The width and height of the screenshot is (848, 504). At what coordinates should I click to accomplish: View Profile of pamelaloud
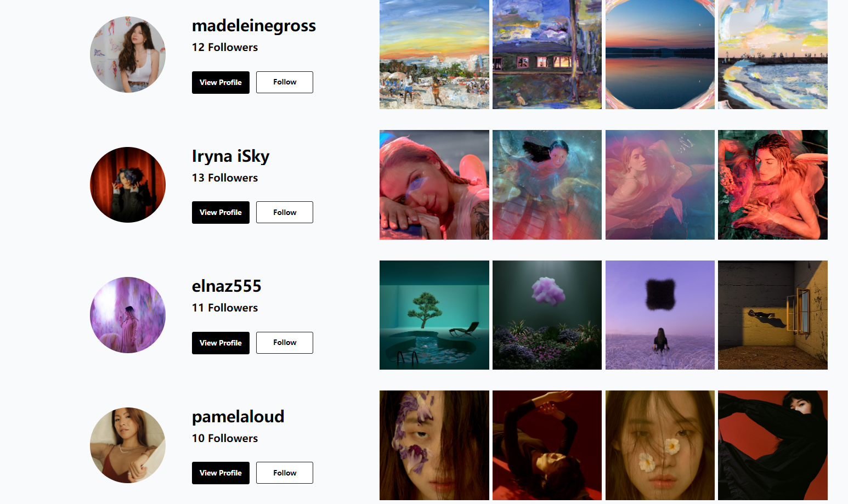[x=221, y=473]
